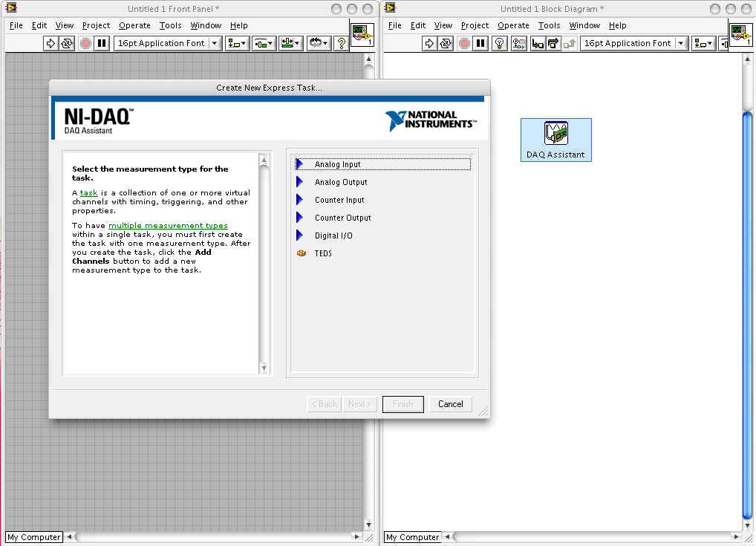Image resolution: width=756 pixels, height=546 pixels.
Task: Expand Digital I/O measurement type
Action: tap(299, 235)
